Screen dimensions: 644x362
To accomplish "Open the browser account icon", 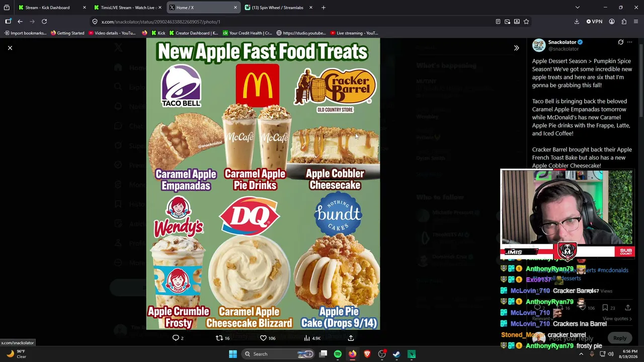I will (x=612, y=22).
